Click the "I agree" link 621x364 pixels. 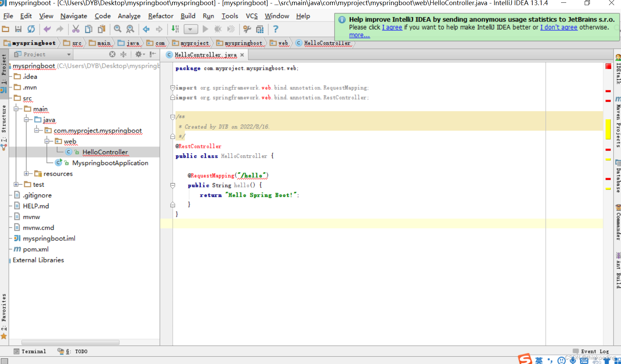coord(392,27)
